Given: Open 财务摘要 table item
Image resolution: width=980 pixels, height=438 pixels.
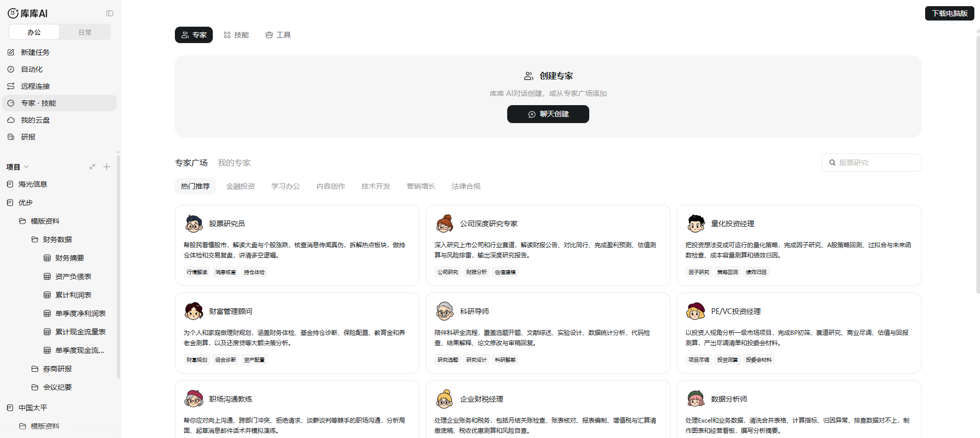Looking at the screenshot, I should 70,258.
